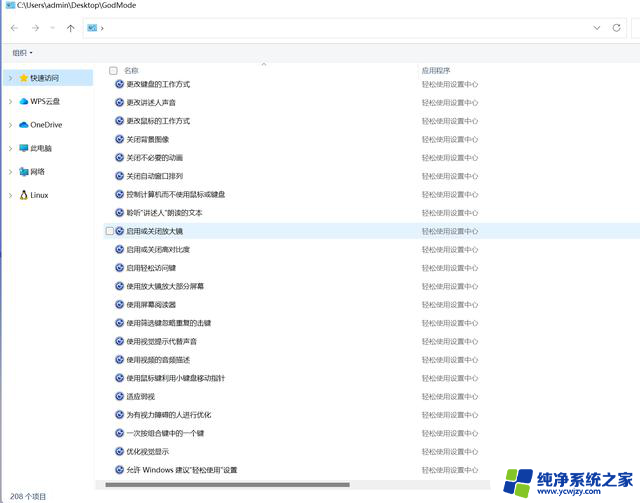Screen dimensions: 640x503
Task: Click the WPS云盘 cloud icon
Action: click(24, 101)
